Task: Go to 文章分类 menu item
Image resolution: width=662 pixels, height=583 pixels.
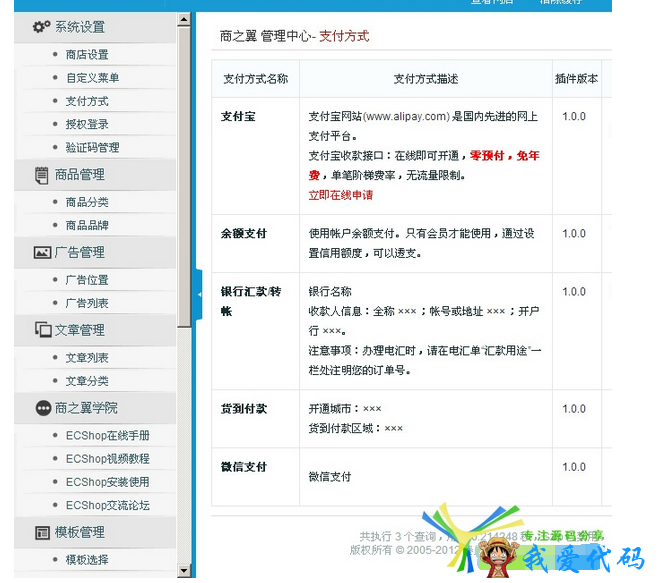Action: coord(87,381)
